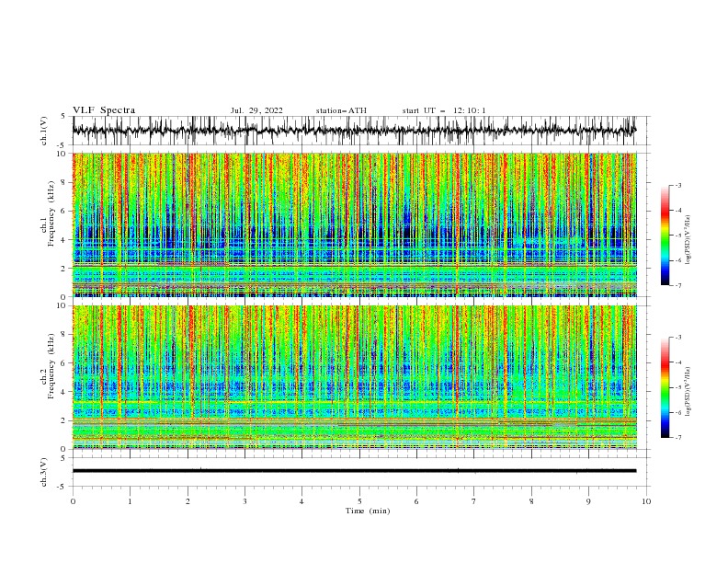This screenshot has width=728, height=563.
Task: Click the ch.1 color scale bar
Action: 665,236
